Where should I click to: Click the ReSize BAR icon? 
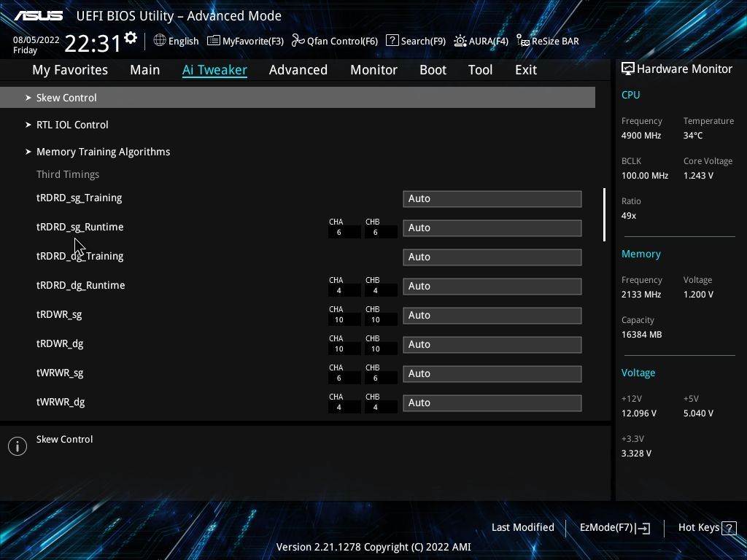pos(523,41)
